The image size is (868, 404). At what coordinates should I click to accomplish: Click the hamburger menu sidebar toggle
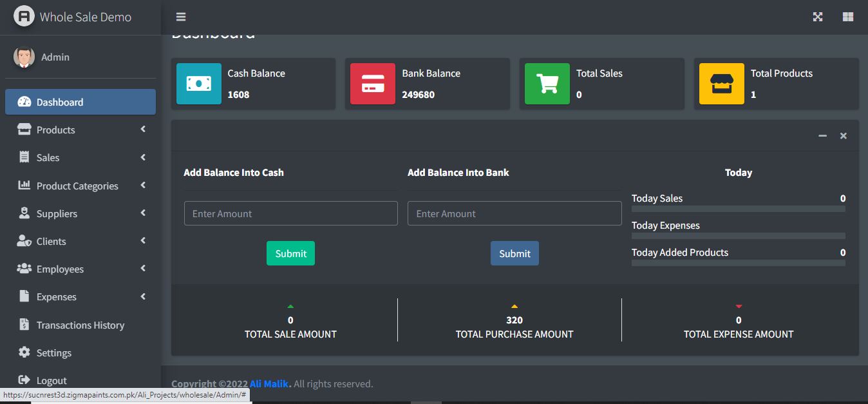(x=181, y=17)
